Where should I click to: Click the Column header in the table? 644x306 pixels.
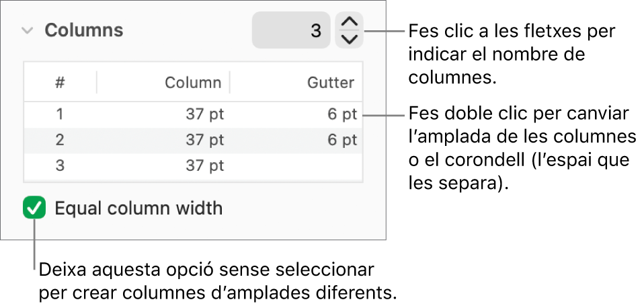[194, 83]
